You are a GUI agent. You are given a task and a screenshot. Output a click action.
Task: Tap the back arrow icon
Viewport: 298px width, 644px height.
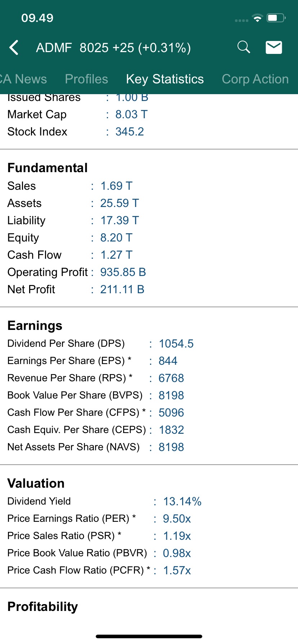click(14, 47)
